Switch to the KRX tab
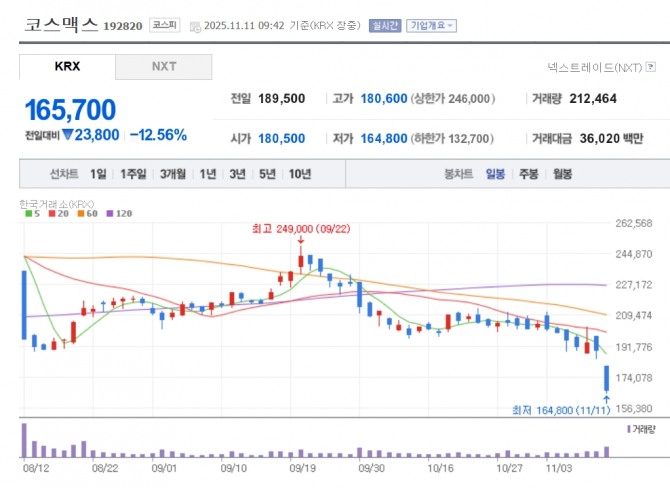The height and width of the screenshot is (488, 670). (x=66, y=67)
